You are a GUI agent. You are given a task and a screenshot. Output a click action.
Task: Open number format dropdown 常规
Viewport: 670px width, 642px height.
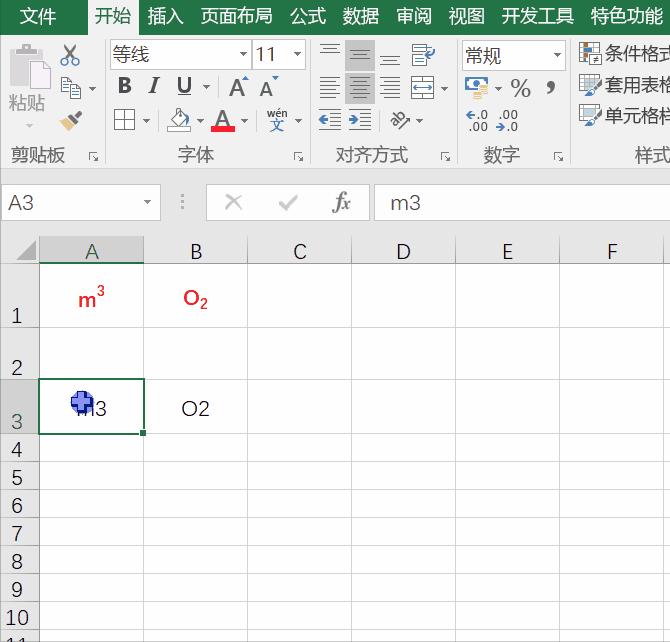coord(557,55)
